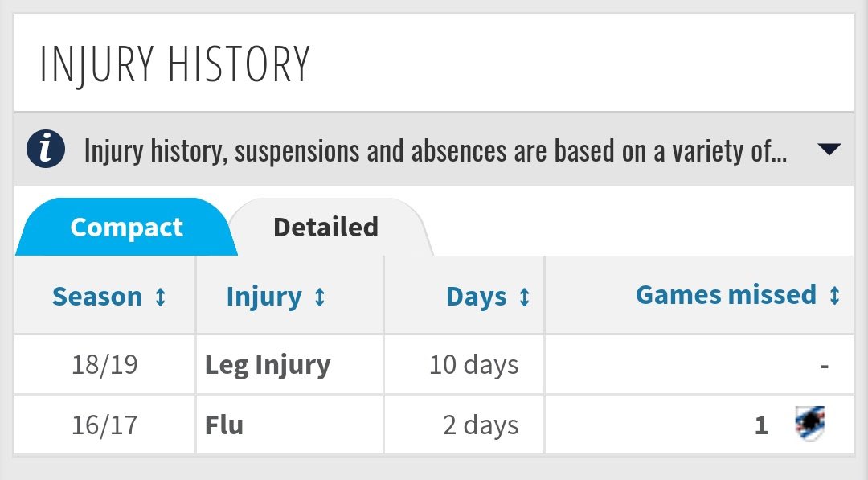Switch to the Compact tab
This screenshot has width=868, height=480.
coord(126,228)
